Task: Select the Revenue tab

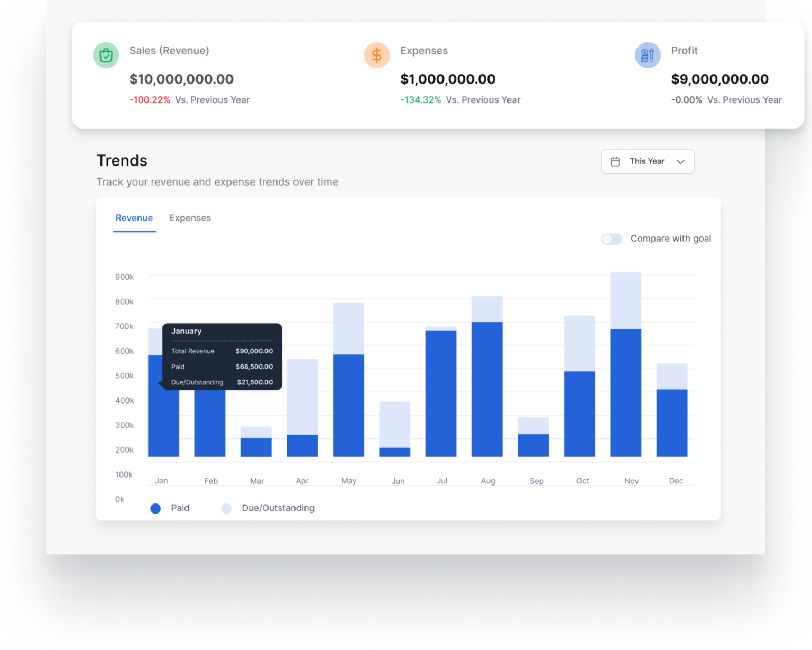Action: pyautogui.click(x=134, y=218)
